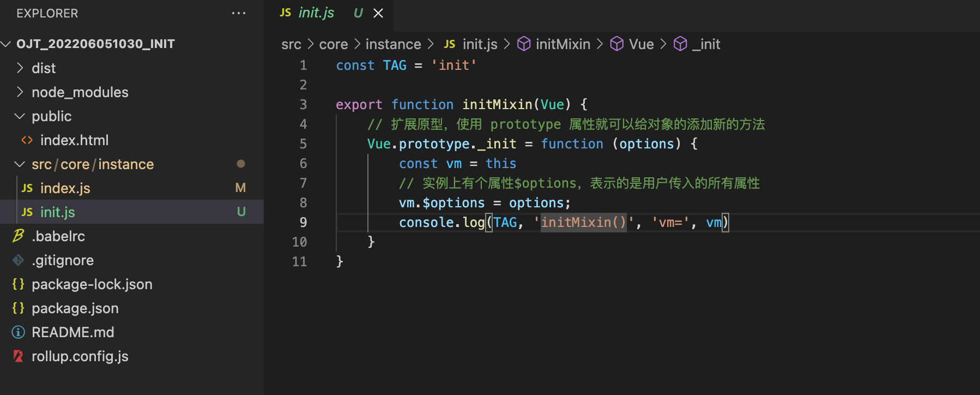Click the rollup icon beside rollup.config.js
The height and width of the screenshot is (395, 980).
click(19, 356)
